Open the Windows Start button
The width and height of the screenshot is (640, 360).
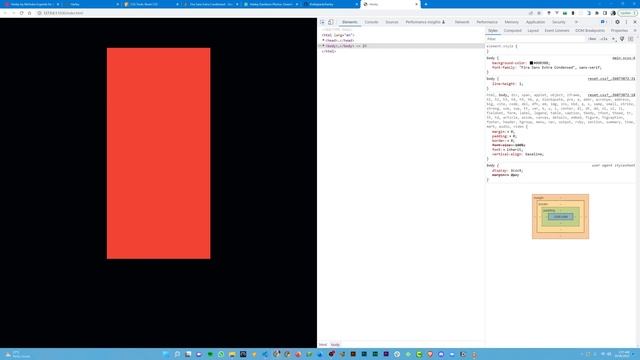(165, 354)
